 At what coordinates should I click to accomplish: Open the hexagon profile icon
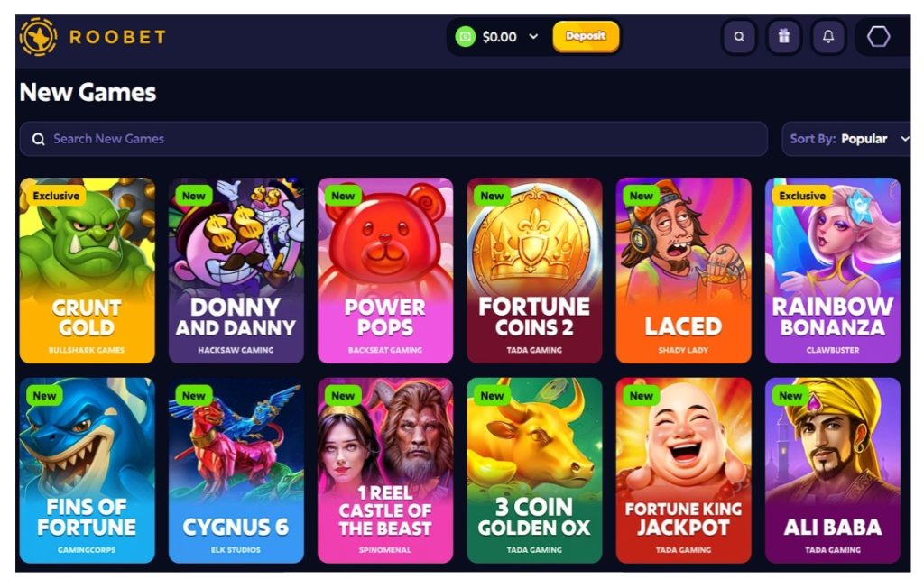point(878,37)
